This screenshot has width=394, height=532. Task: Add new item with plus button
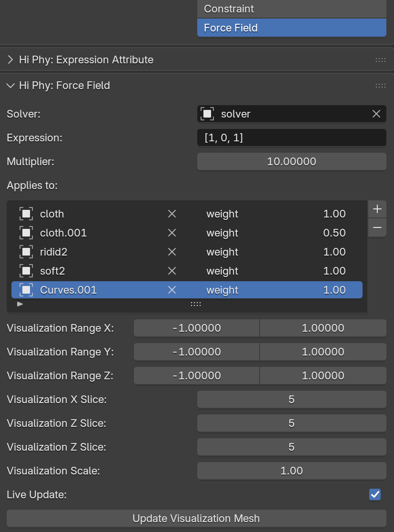(377, 209)
